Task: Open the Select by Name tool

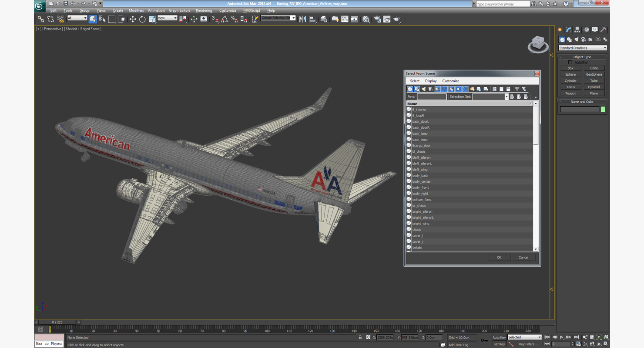Action: pyautogui.click(x=102, y=19)
